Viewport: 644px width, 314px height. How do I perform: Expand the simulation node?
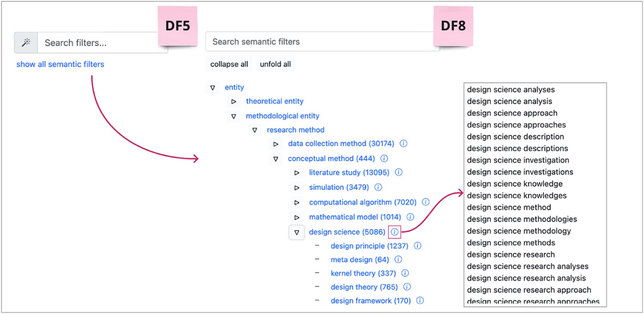(x=297, y=188)
